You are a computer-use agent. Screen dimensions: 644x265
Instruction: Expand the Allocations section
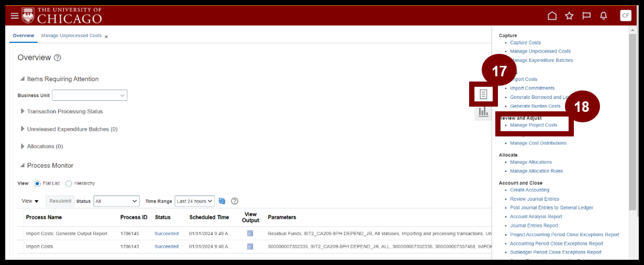pos(23,146)
